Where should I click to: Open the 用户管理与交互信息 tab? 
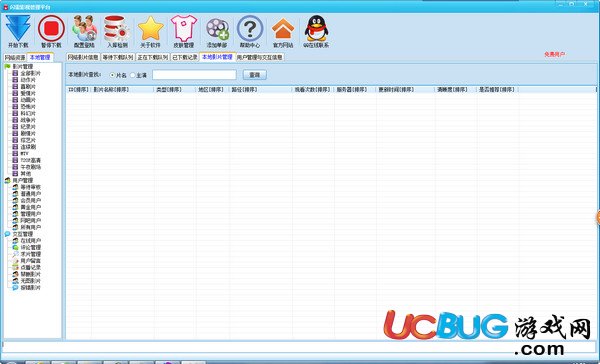click(x=259, y=57)
